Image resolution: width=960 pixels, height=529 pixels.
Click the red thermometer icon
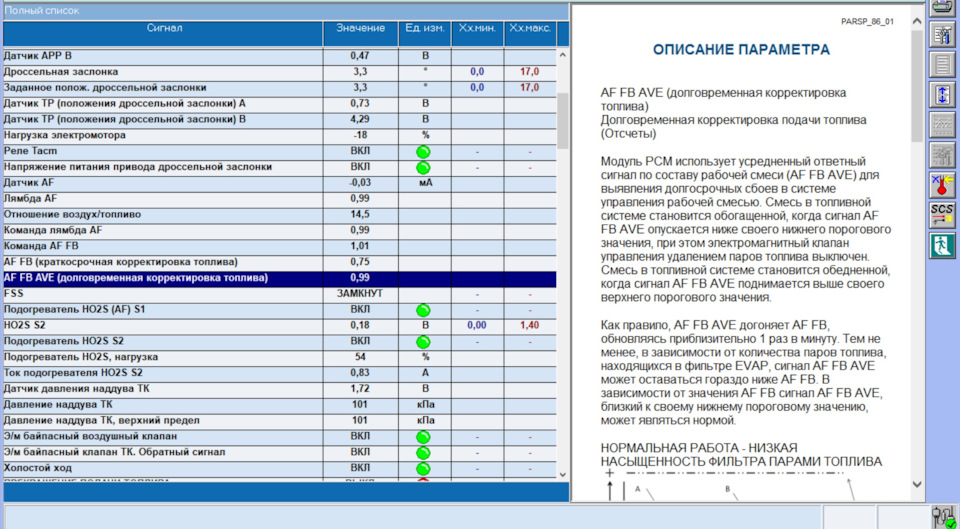pos(942,185)
